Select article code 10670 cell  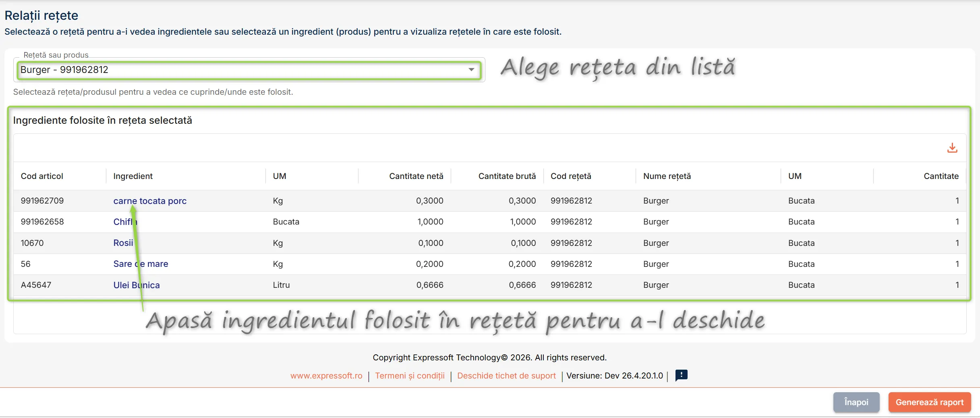(32, 243)
